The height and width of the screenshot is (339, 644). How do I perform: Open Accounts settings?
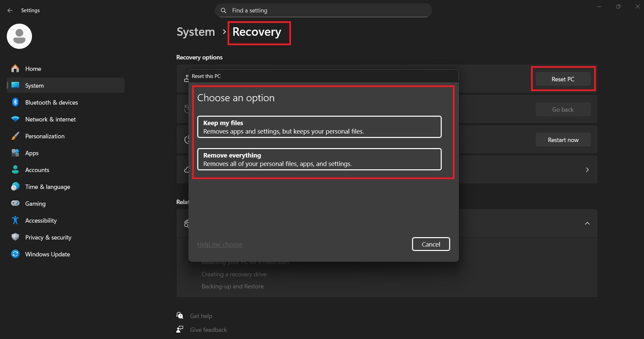point(37,170)
